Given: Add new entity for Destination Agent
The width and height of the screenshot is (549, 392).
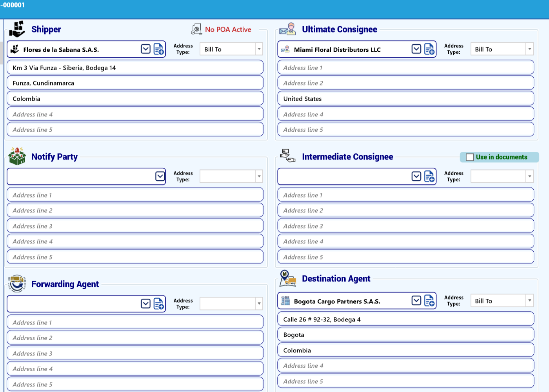Looking at the screenshot, I should (x=429, y=301).
